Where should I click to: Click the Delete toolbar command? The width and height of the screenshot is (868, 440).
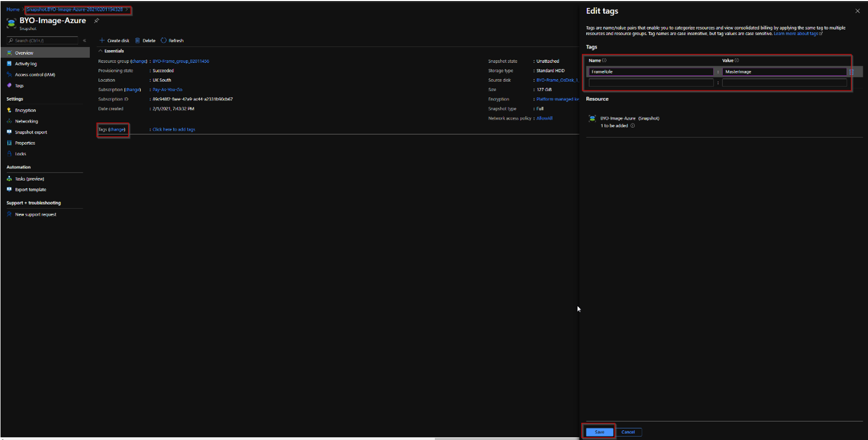145,41
